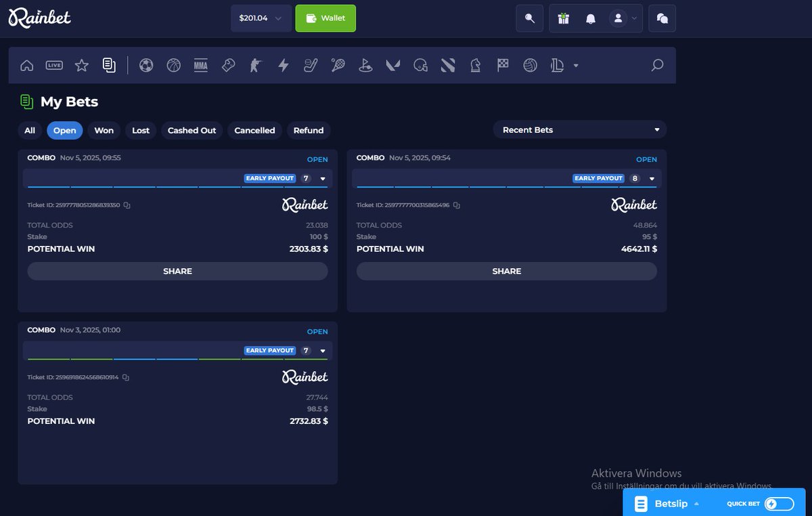812x516 pixels.
Task: Share the 2303.83 $ potential win ticket
Action: tap(177, 271)
